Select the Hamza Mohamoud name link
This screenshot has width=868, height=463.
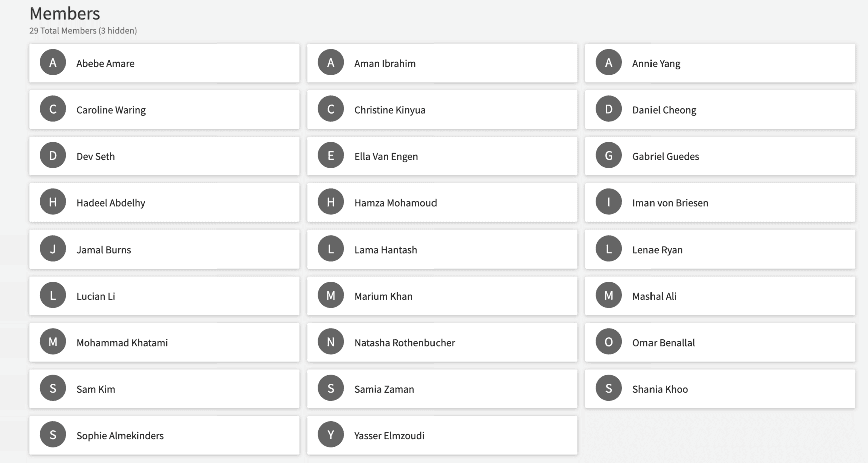395,203
